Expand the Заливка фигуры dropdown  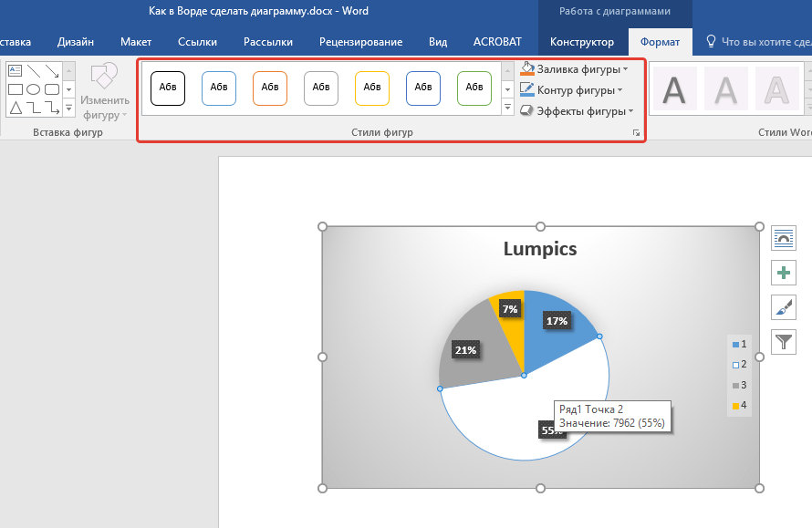pyautogui.click(x=625, y=69)
